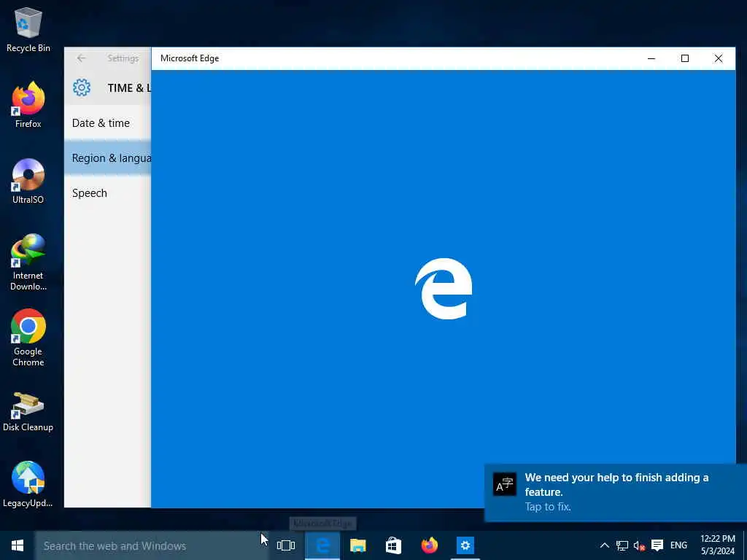This screenshot has width=747, height=560.
Task: Click the Microsoft Edge title bar text
Action: coord(190,58)
